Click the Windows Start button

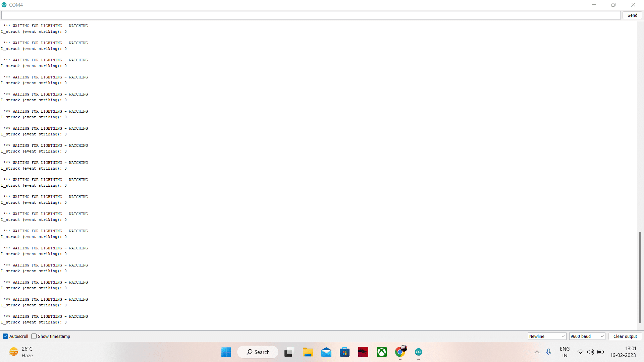click(226, 352)
